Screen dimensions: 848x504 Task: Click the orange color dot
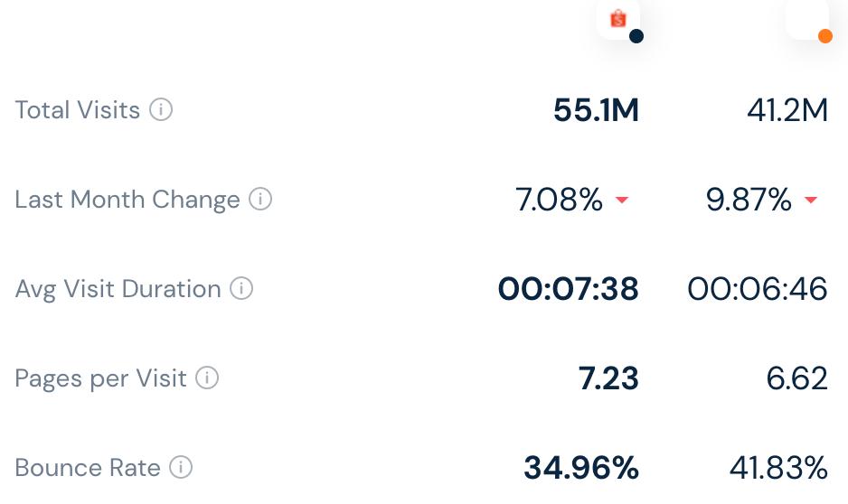click(824, 36)
